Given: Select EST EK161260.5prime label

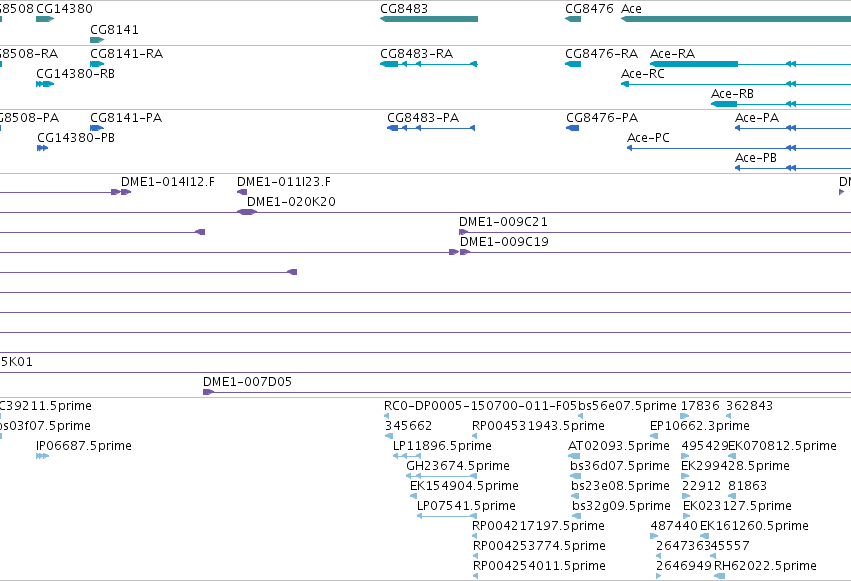Looking at the screenshot, I should tap(754, 526).
